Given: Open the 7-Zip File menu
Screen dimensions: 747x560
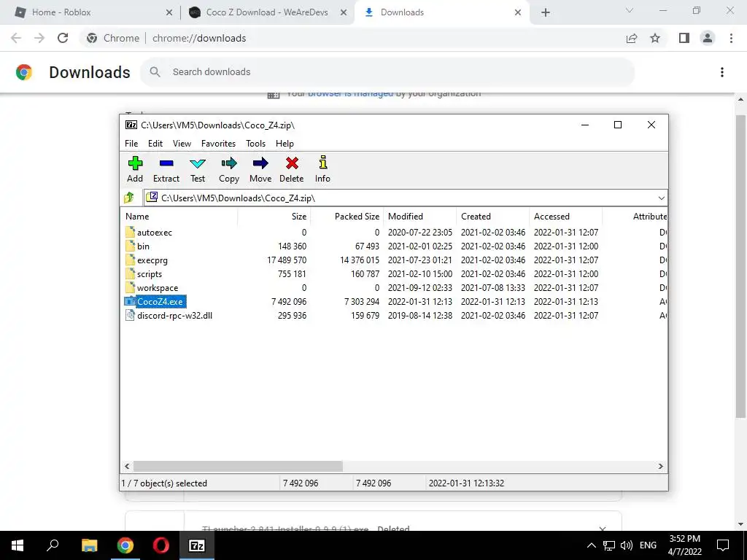Looking at the screenshot, I should (131, 144).
